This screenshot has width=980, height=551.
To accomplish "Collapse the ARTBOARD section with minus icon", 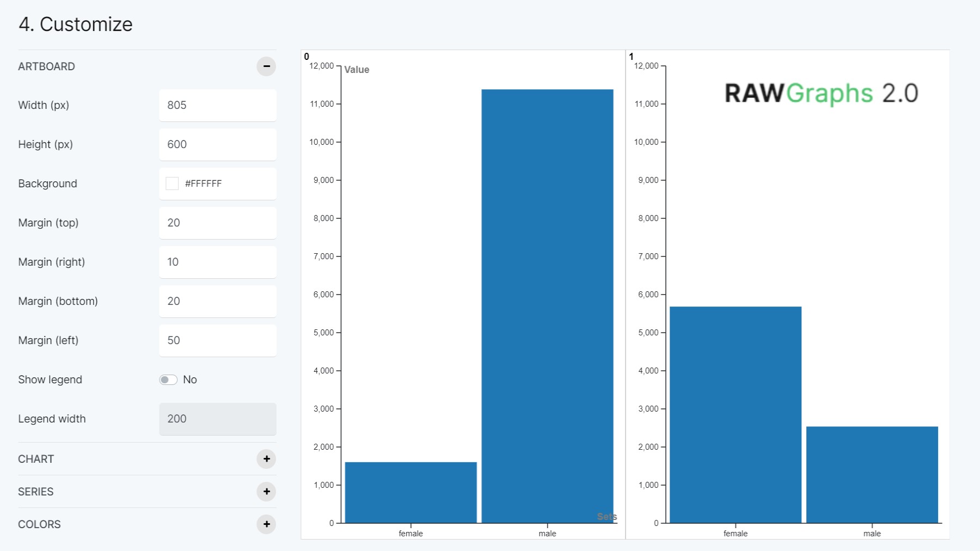I will point(266,66).
